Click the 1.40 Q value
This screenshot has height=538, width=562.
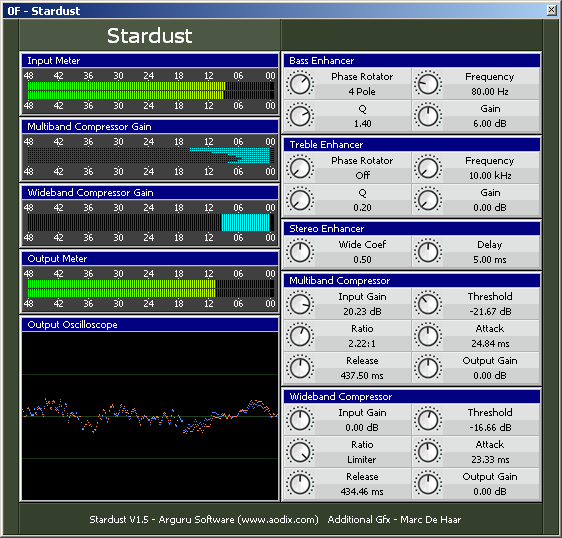tap(362, 124)
